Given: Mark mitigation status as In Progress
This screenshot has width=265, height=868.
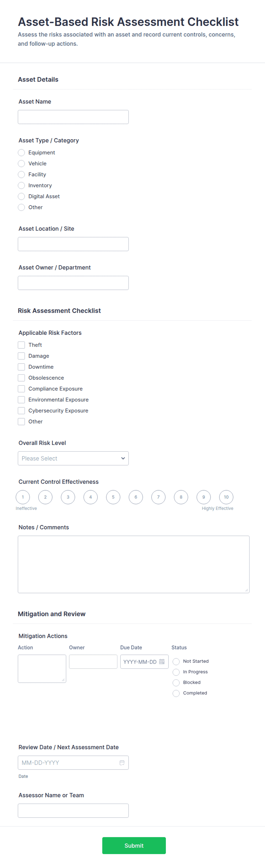Looking at the screenshot, I should coord(176,672).
